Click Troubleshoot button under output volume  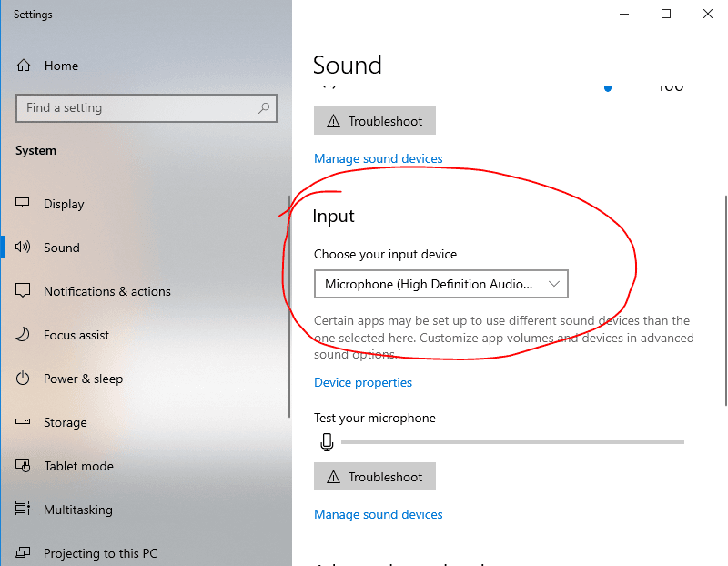(375, 121)
